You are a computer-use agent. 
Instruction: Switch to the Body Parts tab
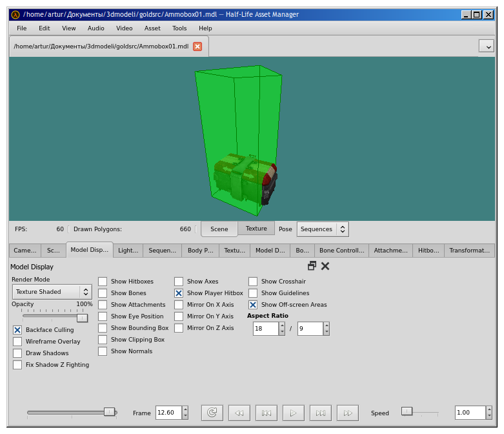tap(201, 251)
